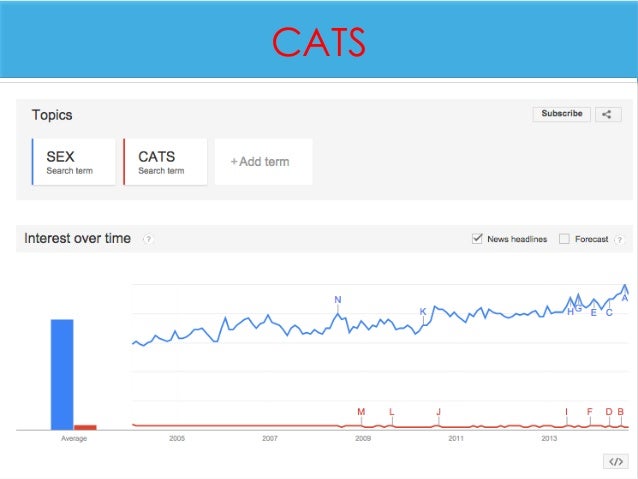Select the SEX search term box
638x479 pixels.
point(75,162)
